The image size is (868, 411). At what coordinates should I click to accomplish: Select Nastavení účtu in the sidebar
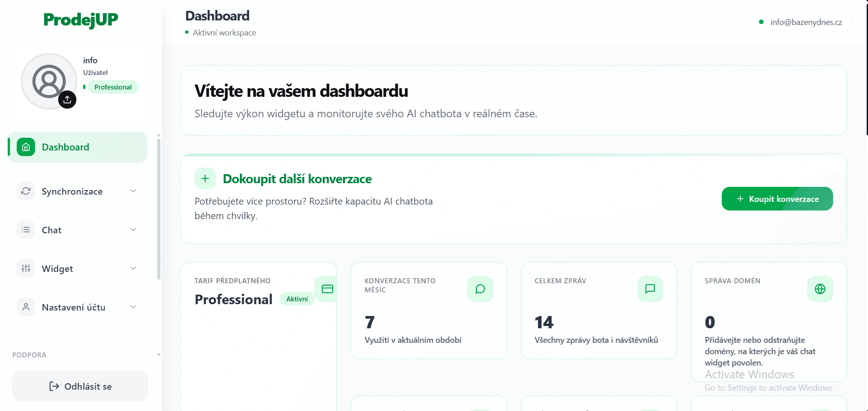coord(74,307)
